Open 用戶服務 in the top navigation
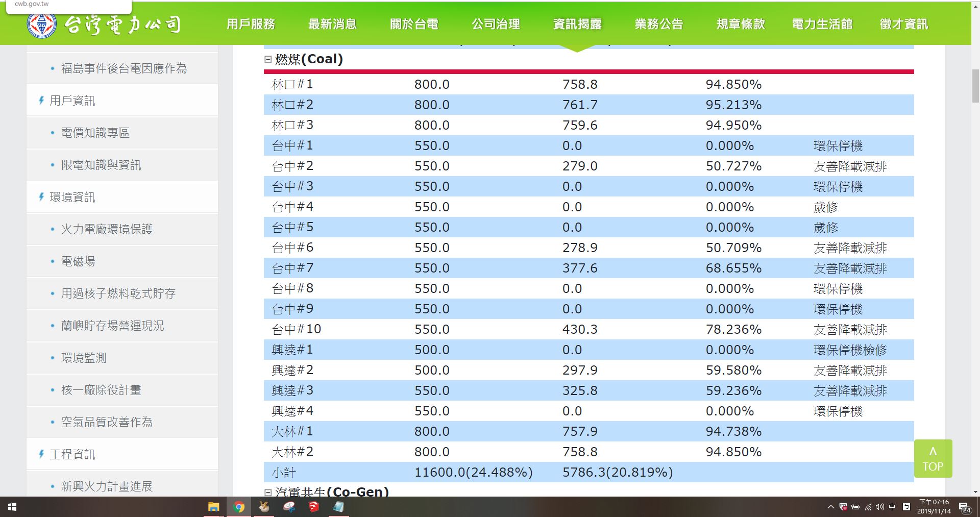980x517 pixels. pos(251,24)
